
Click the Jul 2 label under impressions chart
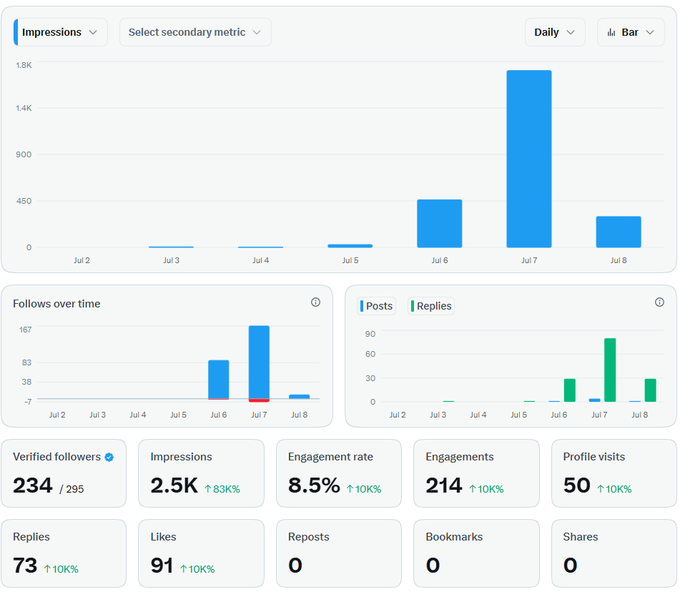82,260
